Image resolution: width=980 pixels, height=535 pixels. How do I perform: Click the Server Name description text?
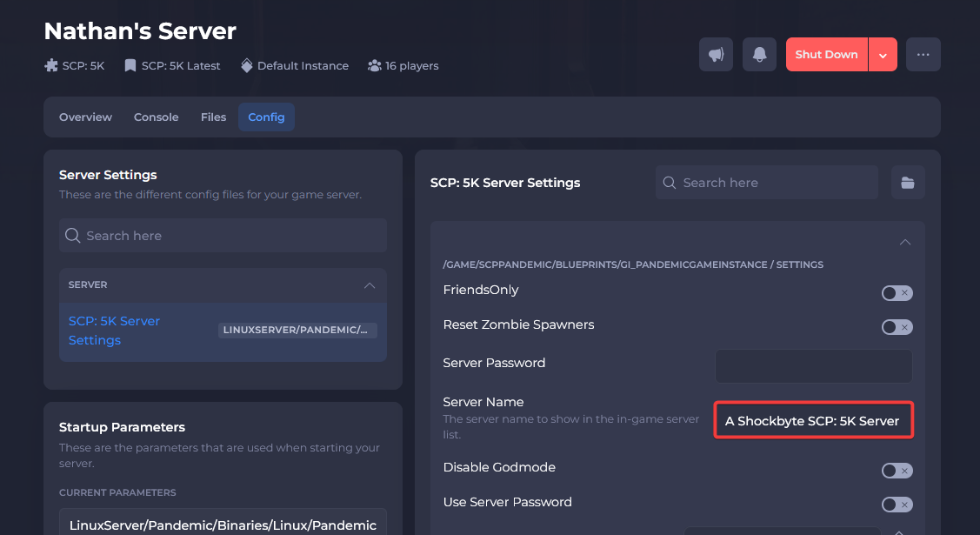click(x=570, y=427)
